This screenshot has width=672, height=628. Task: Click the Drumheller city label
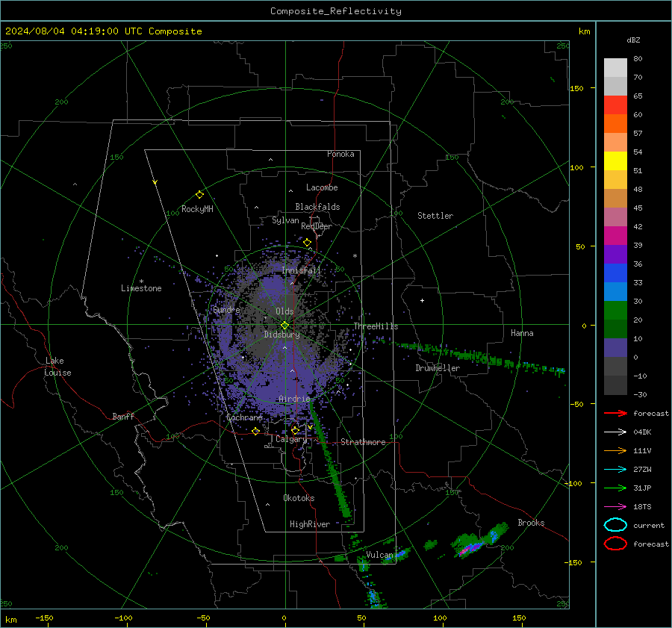tap(438, 368)
